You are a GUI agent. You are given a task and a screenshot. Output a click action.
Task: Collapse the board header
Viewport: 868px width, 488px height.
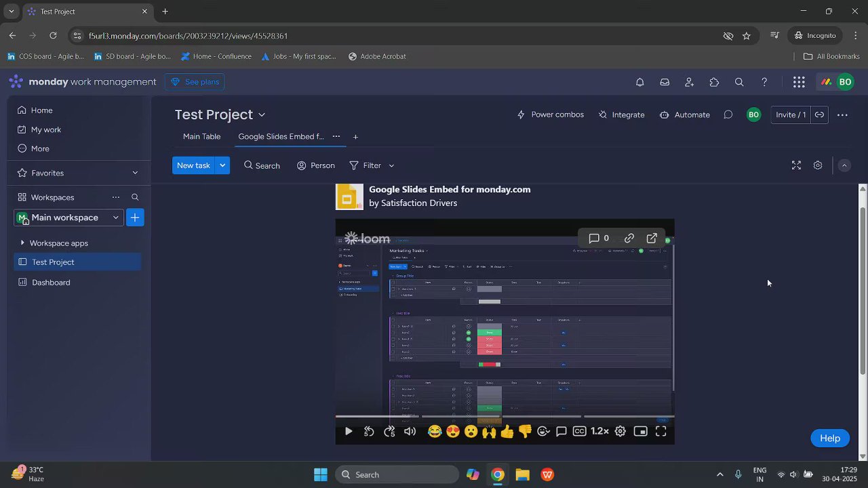pos(844,165)
